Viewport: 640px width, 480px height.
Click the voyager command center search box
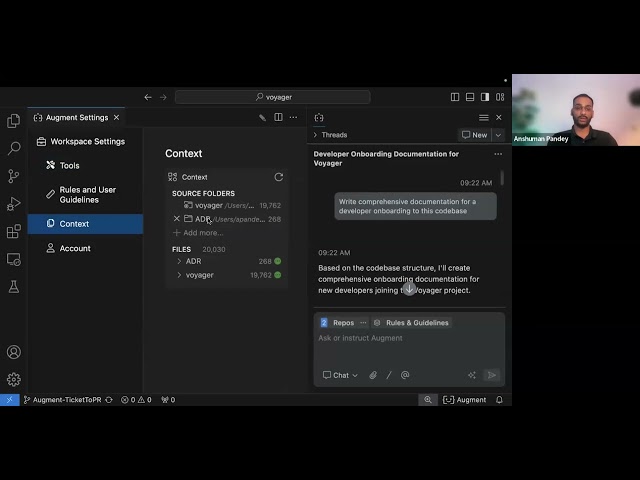click(273, 97)
